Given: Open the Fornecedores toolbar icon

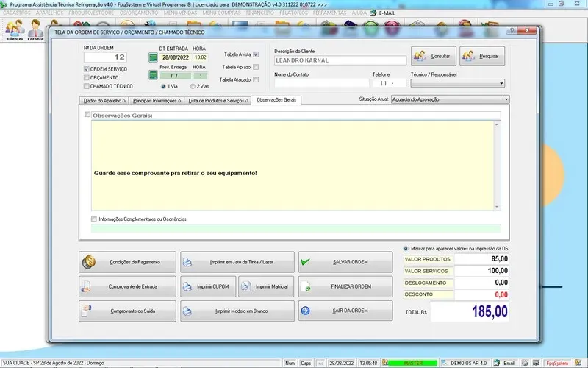Looking at the screenshot, I should (x=35, y=31).
